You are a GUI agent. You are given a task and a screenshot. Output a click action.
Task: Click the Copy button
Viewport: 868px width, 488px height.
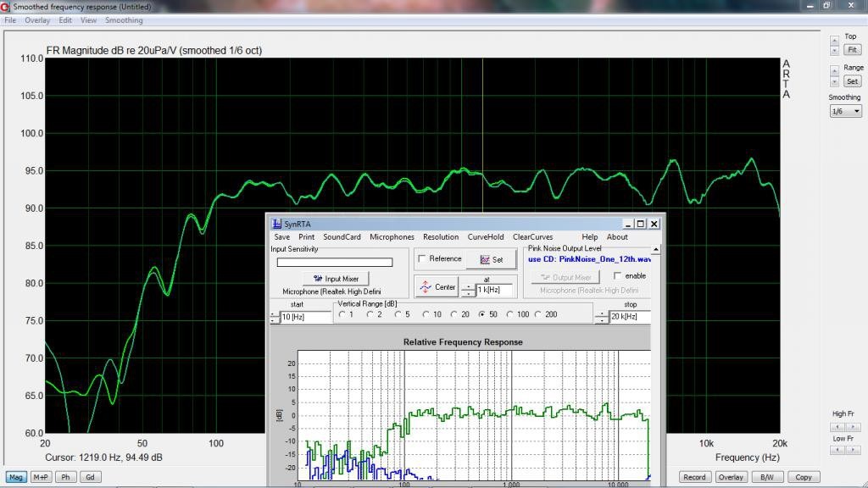point(804,477)
